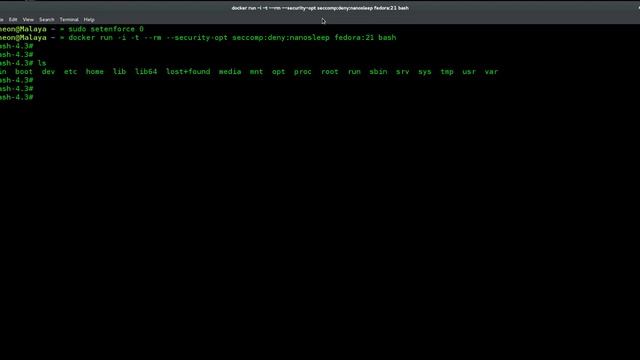
Task: Click the 'usr' directory name
Action: tap(469, 71)
